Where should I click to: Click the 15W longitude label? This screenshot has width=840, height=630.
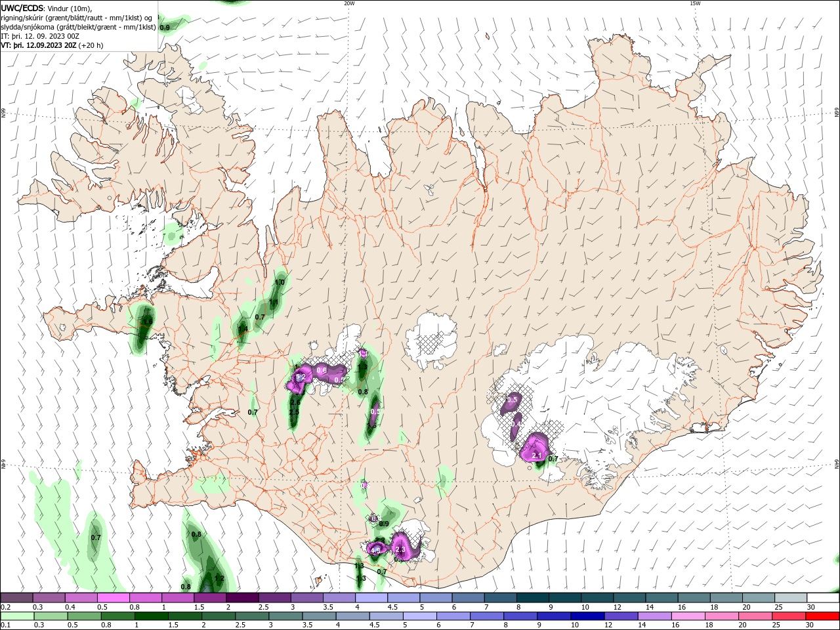[x=696, y=3]
